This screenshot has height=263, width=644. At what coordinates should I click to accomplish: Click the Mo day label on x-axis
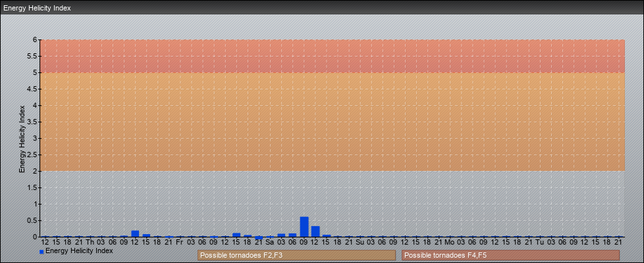(x=450, y=242)
